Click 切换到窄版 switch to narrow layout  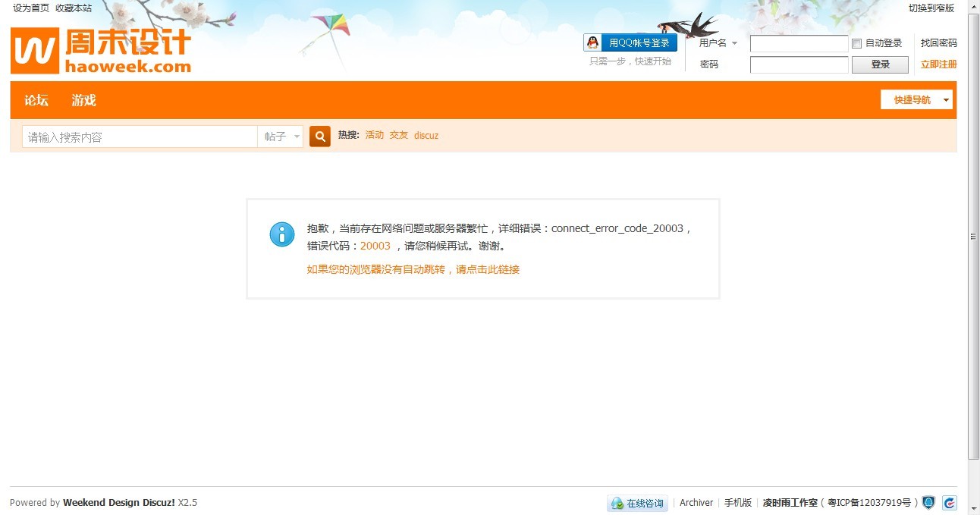[x=931, y=8]
